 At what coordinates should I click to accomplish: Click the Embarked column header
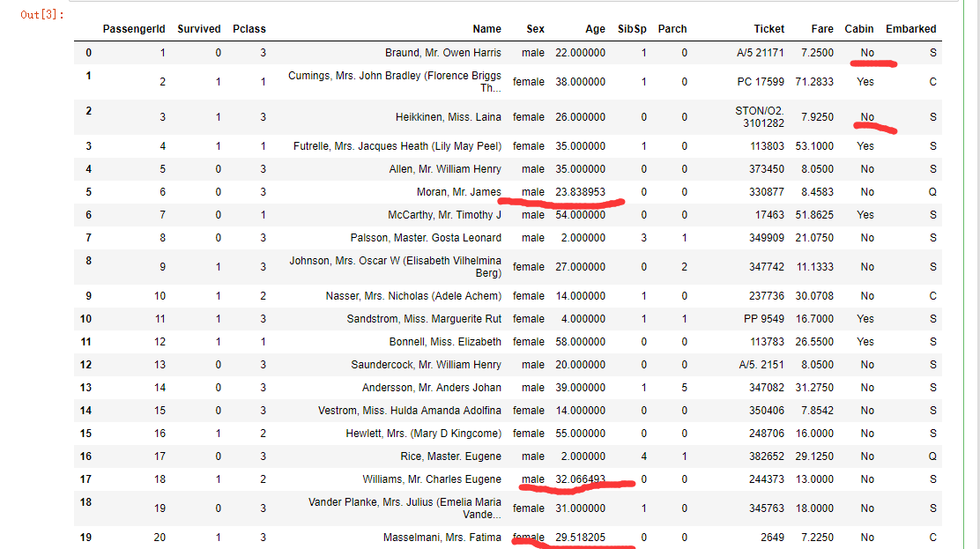[910, 29]
